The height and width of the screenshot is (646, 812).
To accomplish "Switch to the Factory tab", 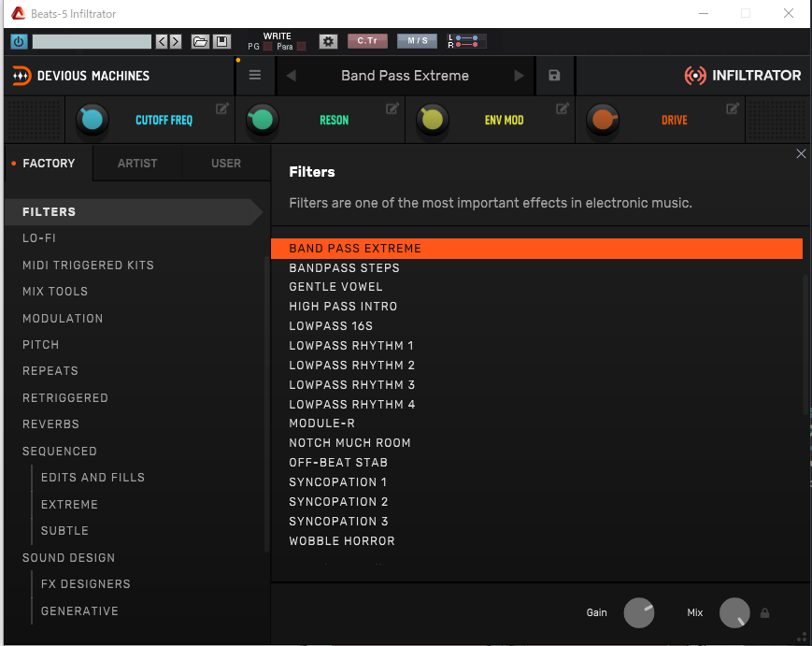I will (x=49, y=164).
